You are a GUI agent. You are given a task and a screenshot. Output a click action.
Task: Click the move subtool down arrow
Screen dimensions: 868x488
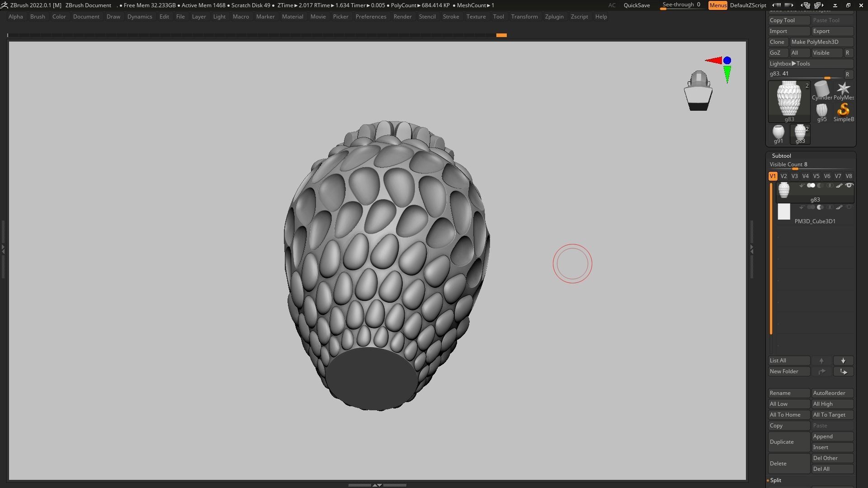coord(843,361)
